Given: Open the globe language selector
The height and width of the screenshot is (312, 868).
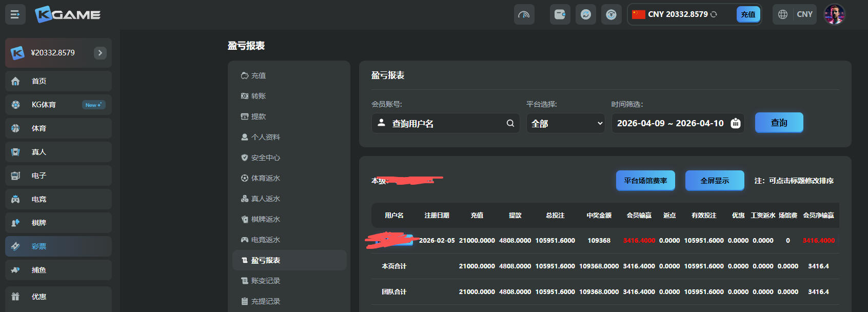Looking at the screenshot, I should (783, 14).
